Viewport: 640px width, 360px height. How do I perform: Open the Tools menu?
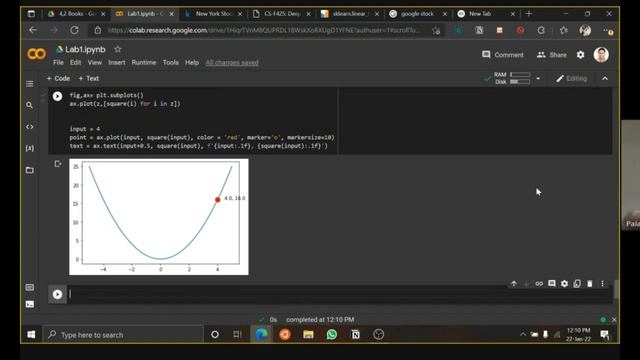[x=171, y=62]
